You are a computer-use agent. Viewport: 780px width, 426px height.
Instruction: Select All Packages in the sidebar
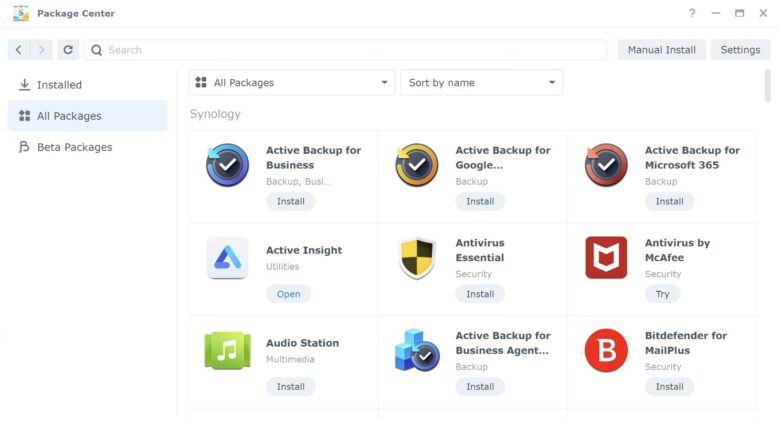(x=69, y=116)
